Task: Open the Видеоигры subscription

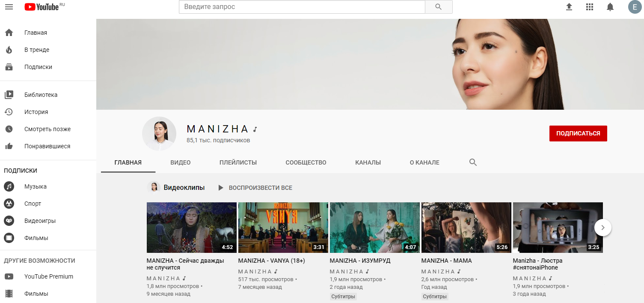Action: pos(48,221)
